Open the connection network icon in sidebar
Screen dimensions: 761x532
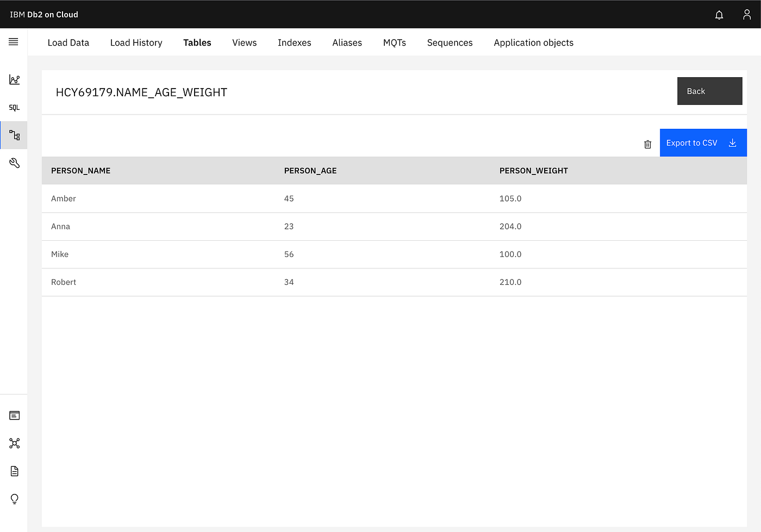click(x=14, y=443)
